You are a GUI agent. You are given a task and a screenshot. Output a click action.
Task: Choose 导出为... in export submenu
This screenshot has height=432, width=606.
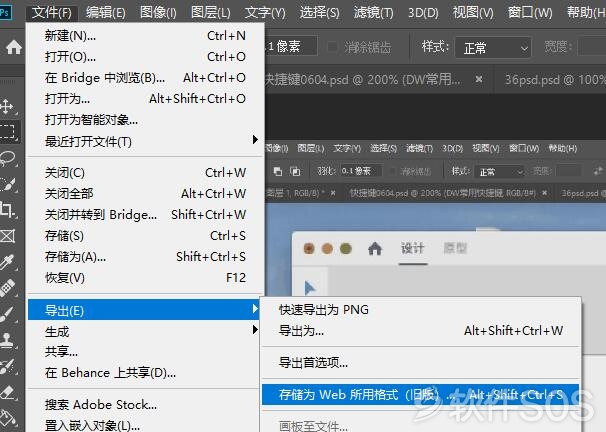[421, 331]
